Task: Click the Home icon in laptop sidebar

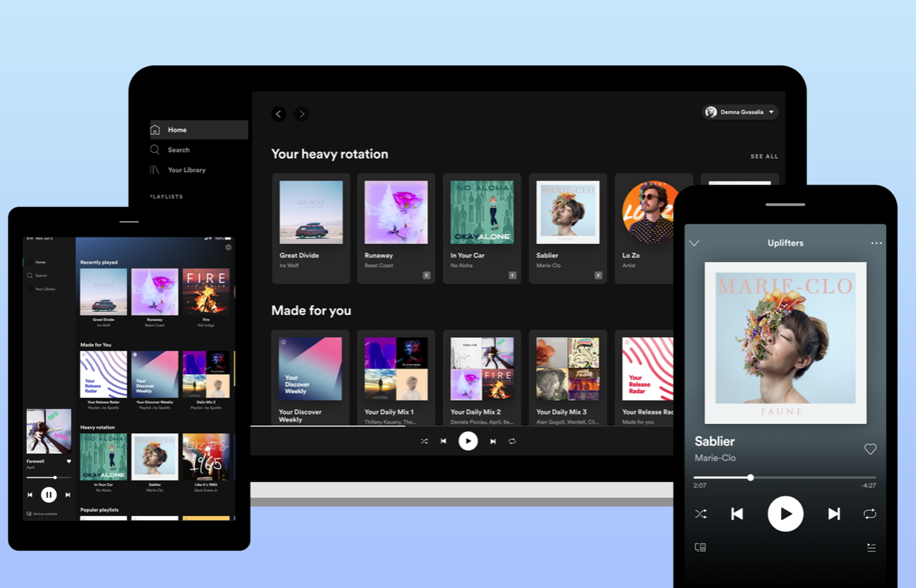Action: tap(155, 129)
